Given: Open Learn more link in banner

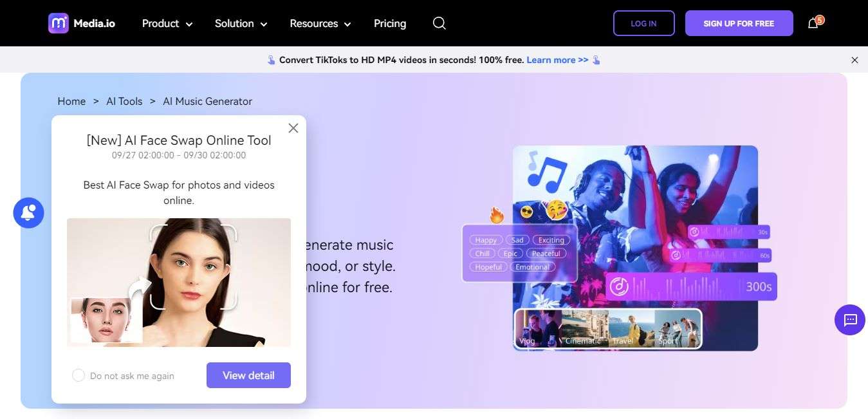Looking at the screenshot, I should 557,59.
